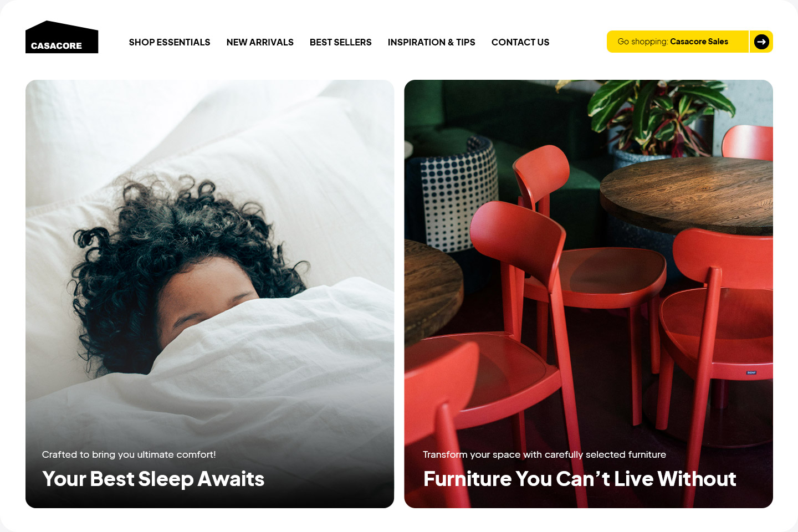Click the Crafted to bring you ultimate comfort caption
The height and width of the screenshot is (532, 798).
129,454
